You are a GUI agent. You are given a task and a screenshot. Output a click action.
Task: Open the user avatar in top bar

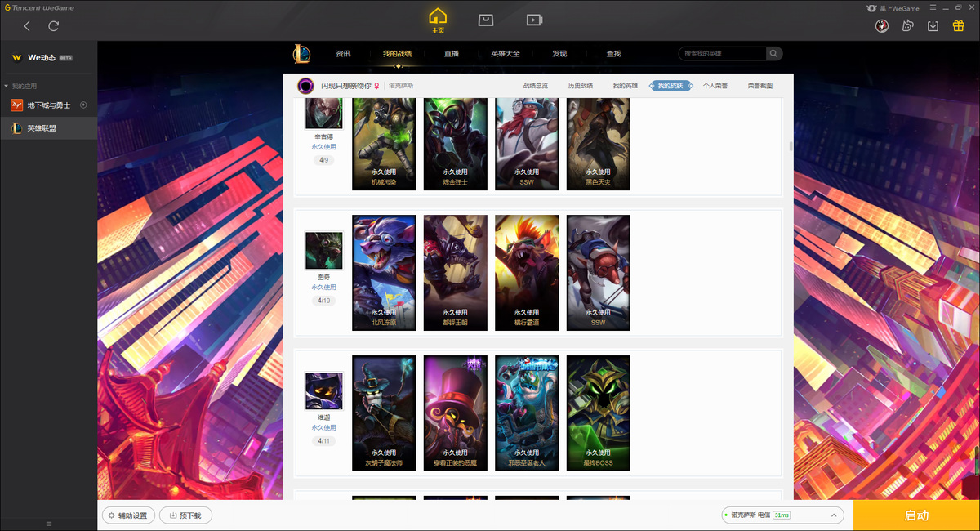click(x=882, y=26)
